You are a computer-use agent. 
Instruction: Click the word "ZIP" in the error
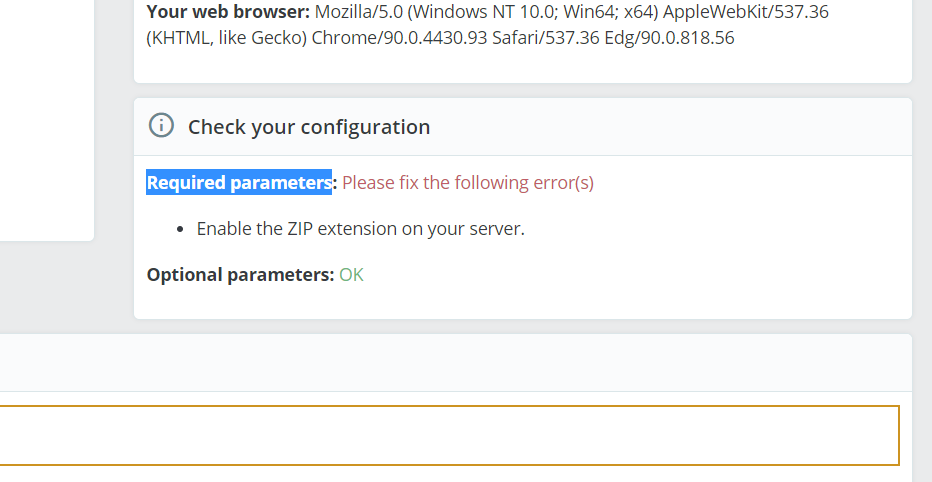coord(302,228)
